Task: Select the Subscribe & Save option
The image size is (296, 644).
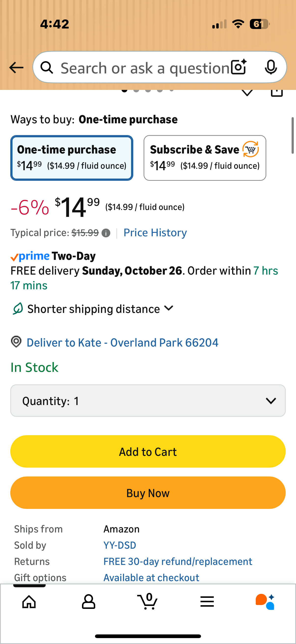Action: coord(205,158)
